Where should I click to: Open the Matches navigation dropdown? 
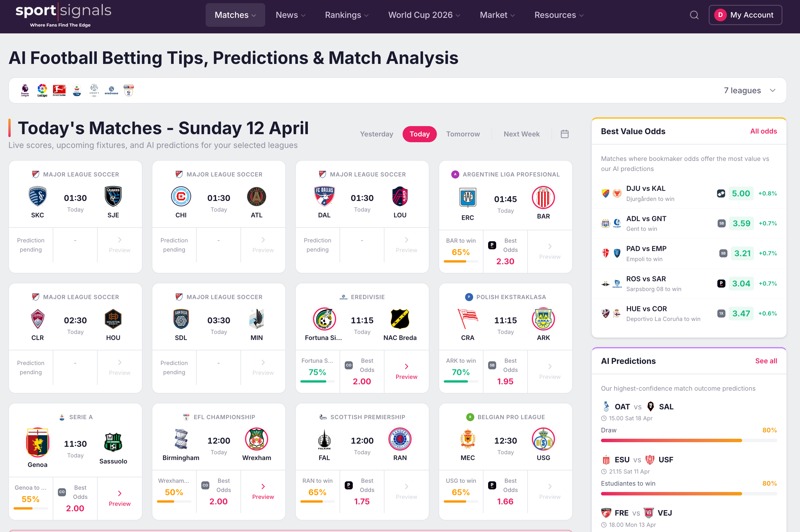click(x=235, y=15)
